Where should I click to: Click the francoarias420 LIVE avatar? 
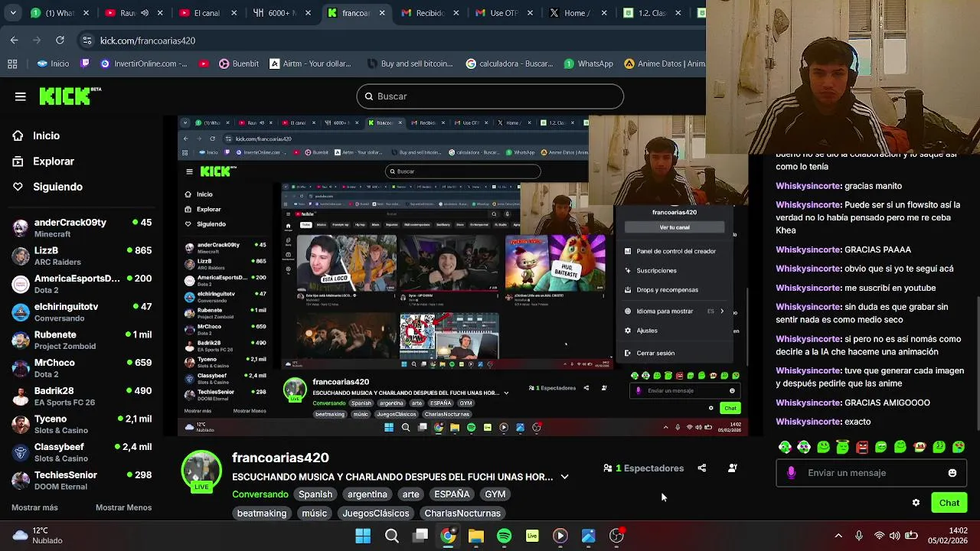[201, 471]
